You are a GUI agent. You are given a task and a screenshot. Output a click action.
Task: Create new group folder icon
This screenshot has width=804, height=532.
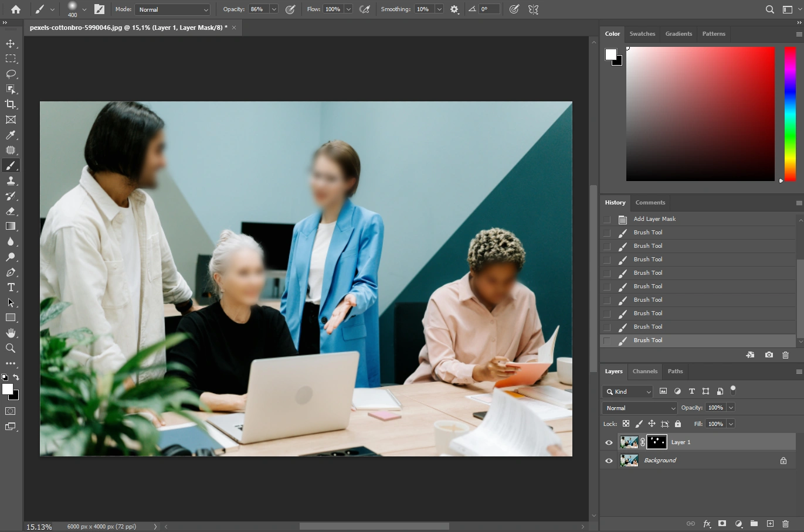754,524
